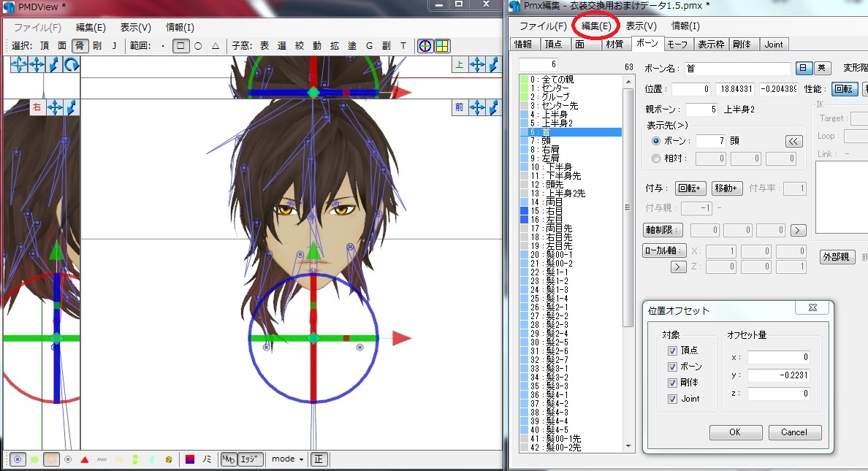Screen dimensions: 868x471
Task: Click the ローカル軸 button
Action: 663,250
